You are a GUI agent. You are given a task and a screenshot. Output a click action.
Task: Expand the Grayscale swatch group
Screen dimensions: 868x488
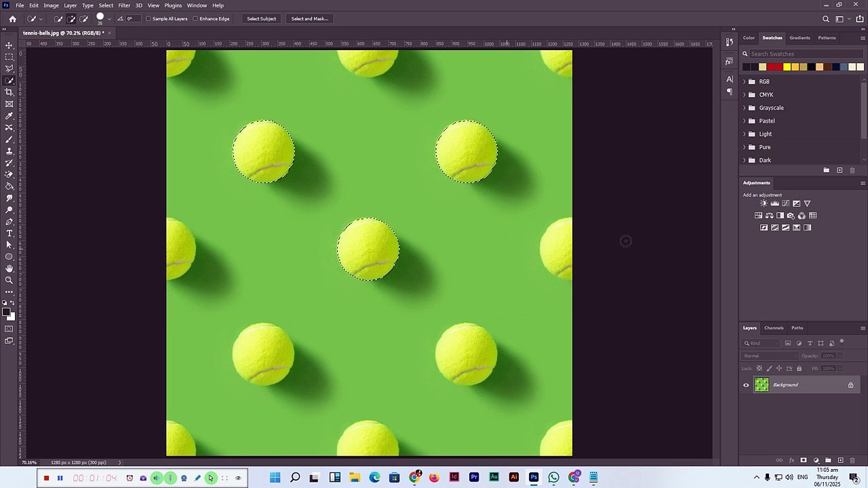pos(744,108)
